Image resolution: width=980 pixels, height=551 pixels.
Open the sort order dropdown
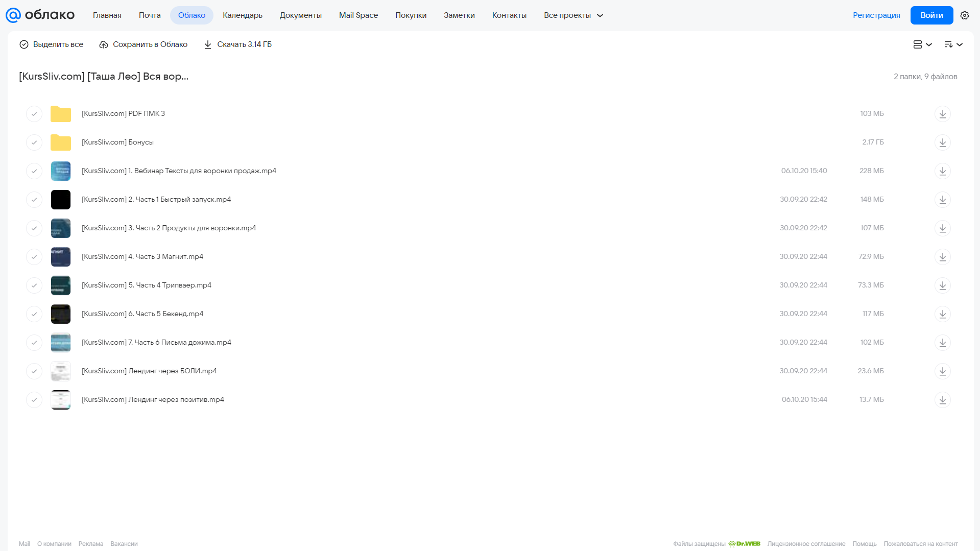(x=953, y=44)
